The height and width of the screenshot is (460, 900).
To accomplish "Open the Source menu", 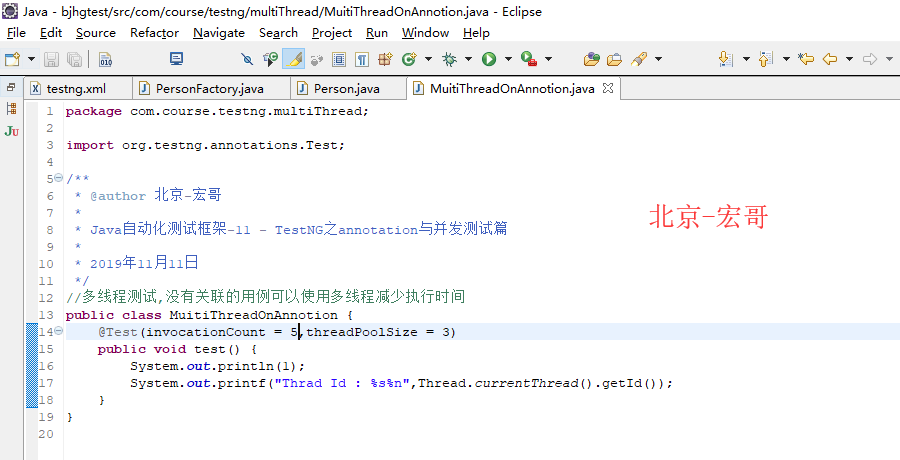I will point(96,33).
